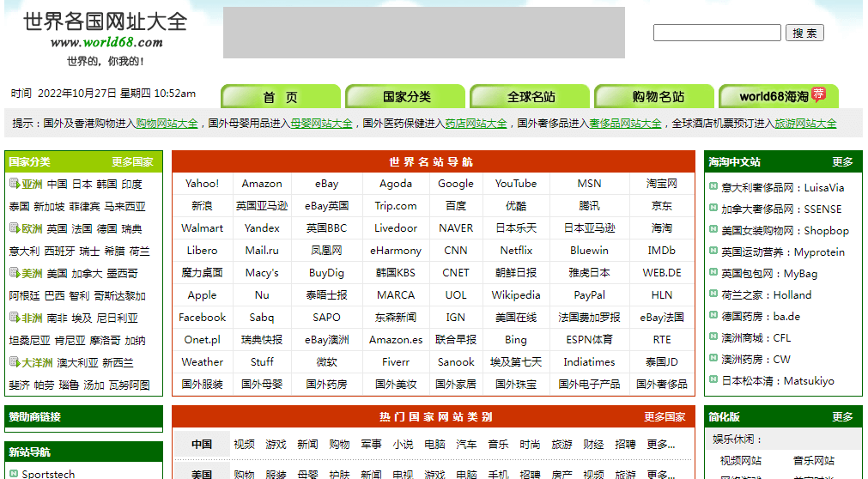Open 奢侈品网站大全 link
868x479 pixels.
click(625, 123)
